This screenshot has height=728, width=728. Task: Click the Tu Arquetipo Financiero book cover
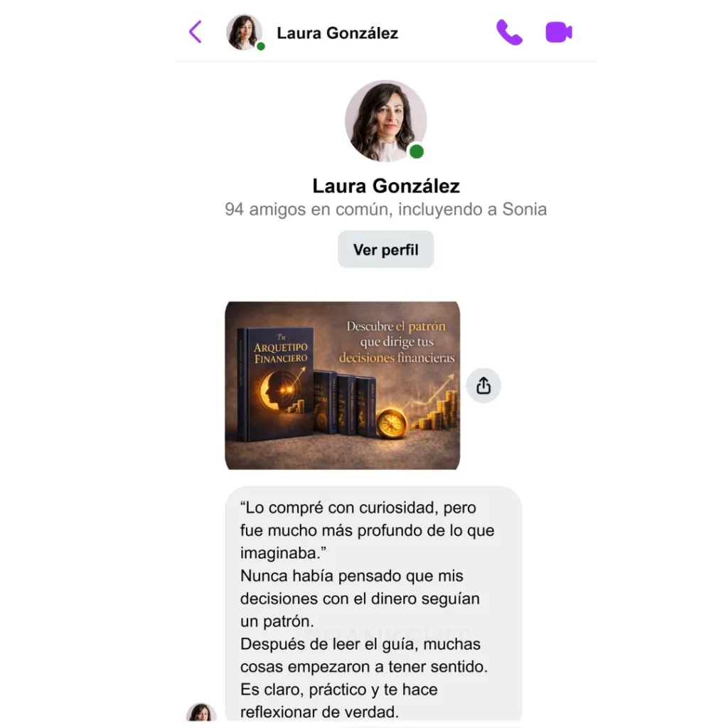pos(276,385)
